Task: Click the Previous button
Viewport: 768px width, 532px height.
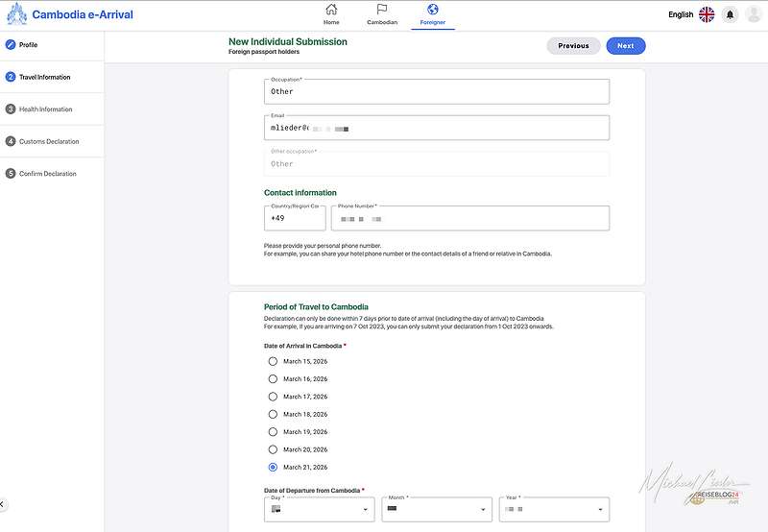Action: point(573,46)
